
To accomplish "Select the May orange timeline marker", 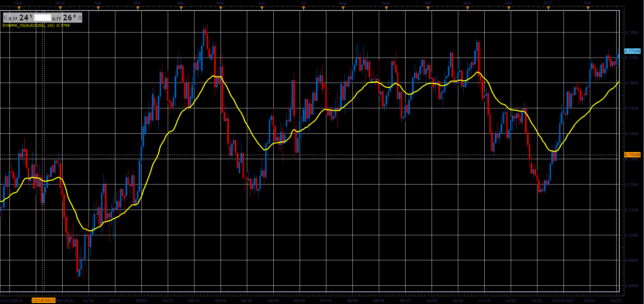I will 221,8.
